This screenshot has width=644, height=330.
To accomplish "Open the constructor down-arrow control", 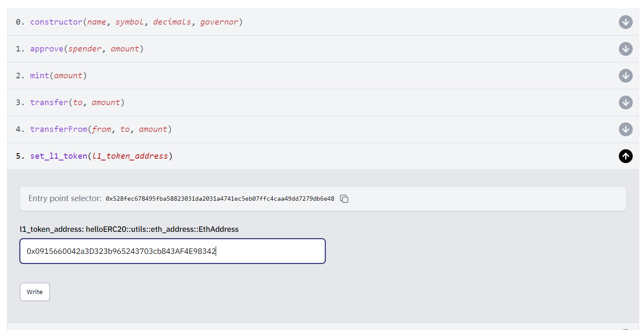I will coord(625,22).
